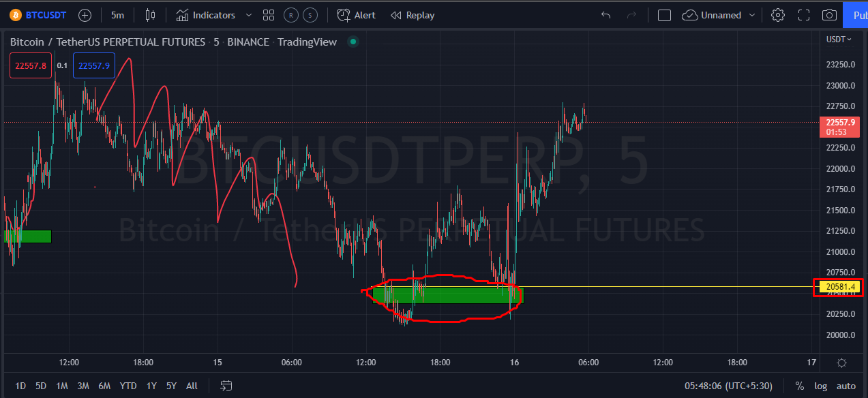Click the S circular toolbar button
Image resolution: width=868 pixels, height=398 pixels.
click(x=310, y=15)
